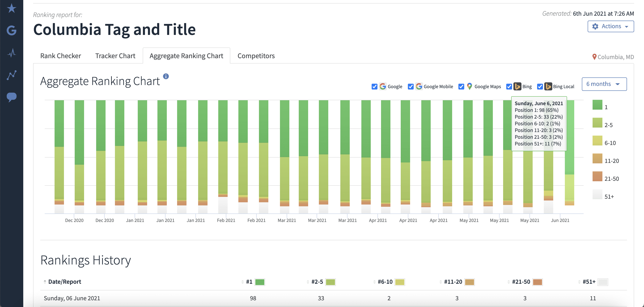
Task: Switch to the Rank Checker tab
Action: tap(60, 55)
